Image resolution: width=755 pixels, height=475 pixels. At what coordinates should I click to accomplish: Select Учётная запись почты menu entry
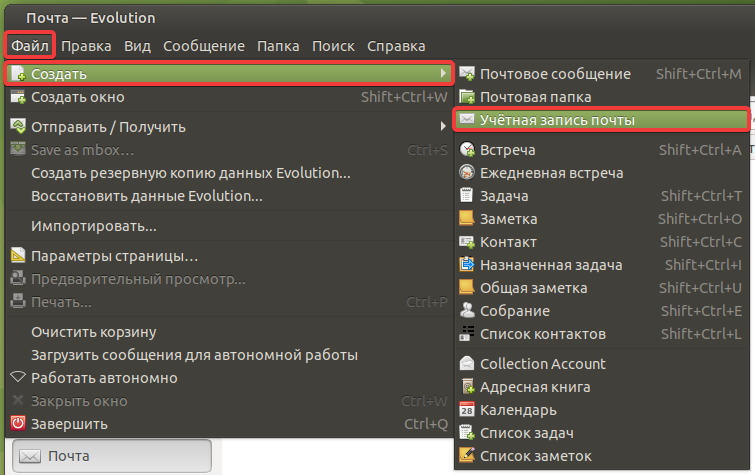557,120
